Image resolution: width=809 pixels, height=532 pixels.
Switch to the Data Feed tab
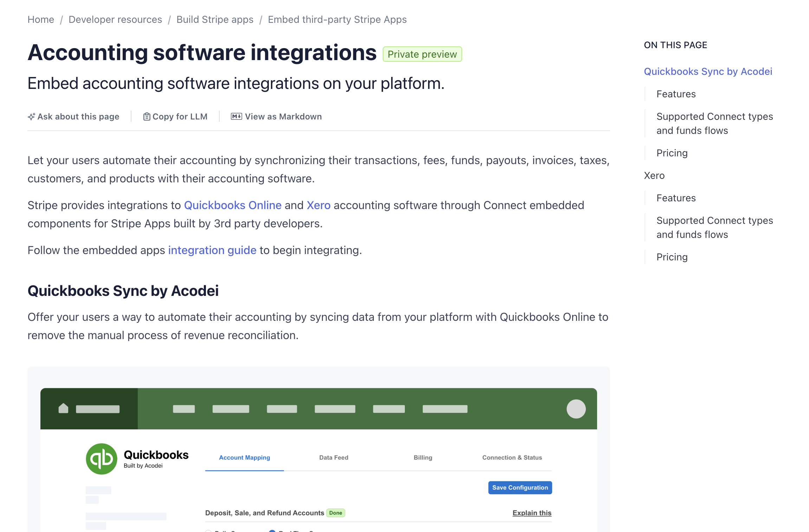point(334,458)
